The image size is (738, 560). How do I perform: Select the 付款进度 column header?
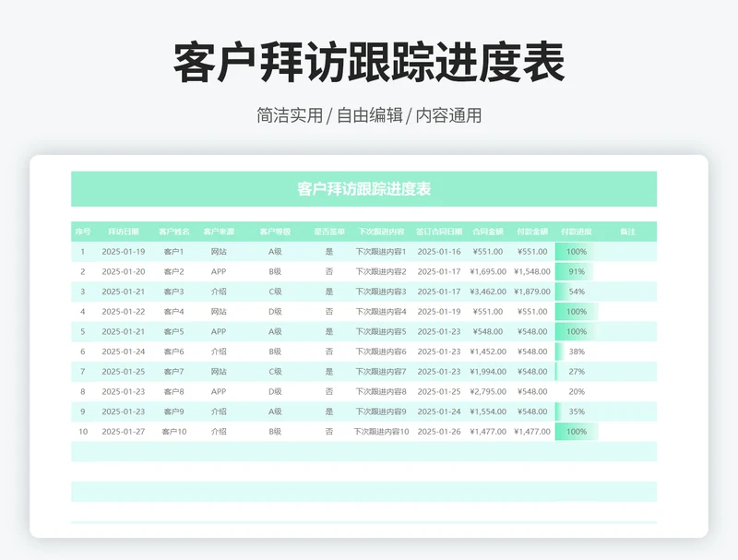coord(577,232)
